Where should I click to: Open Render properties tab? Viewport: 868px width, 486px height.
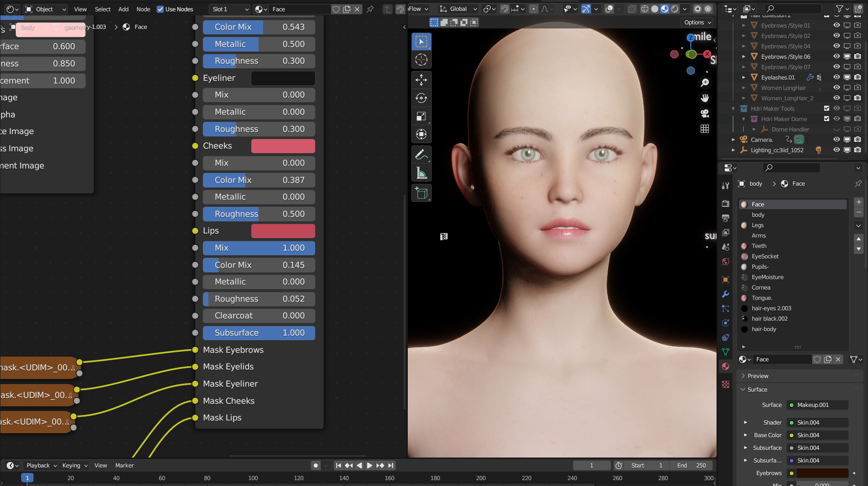tap(726, 204)
